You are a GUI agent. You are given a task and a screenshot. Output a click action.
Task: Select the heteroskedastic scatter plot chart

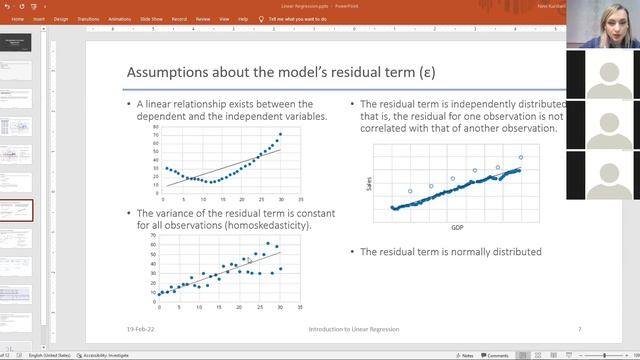[x=227, y=271]
